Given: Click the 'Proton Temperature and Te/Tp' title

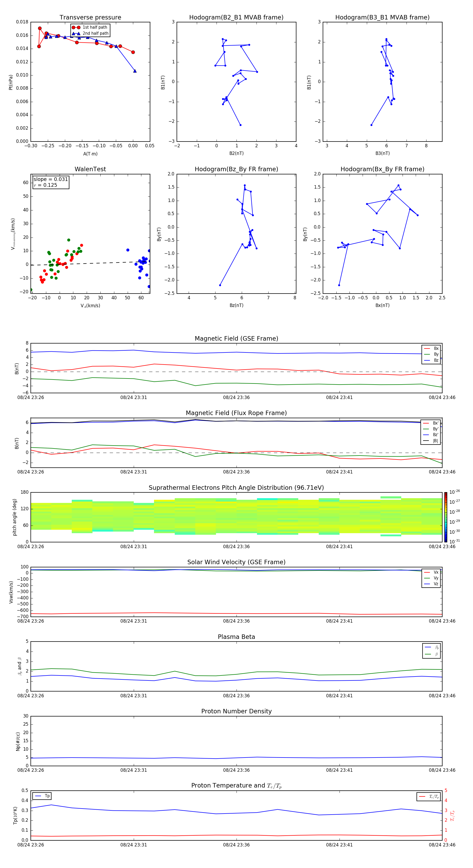Looking at the screenshot, I should [236, 786].
